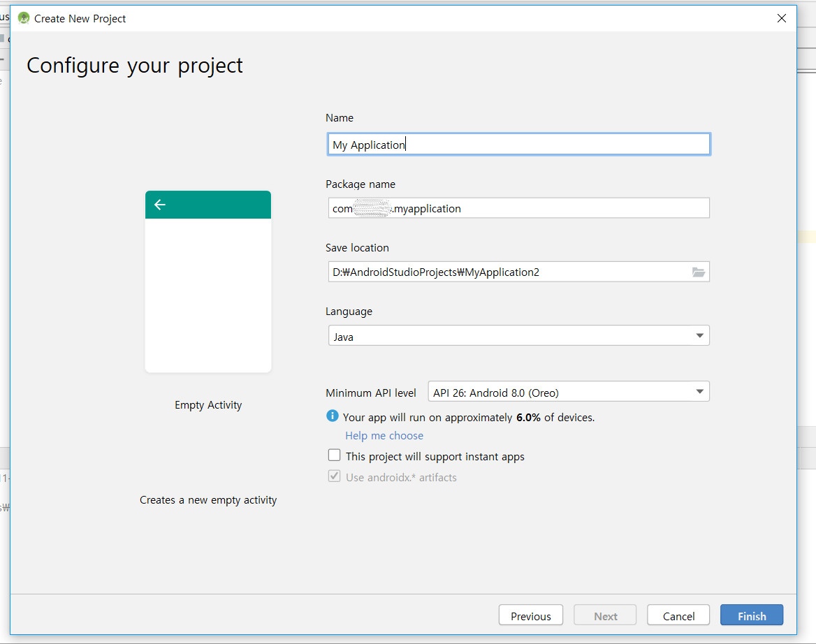Image resolution: width=816 pixels, height=644 pixels.
Task: Click the blue info icon near device percentage
Action: 332,416
